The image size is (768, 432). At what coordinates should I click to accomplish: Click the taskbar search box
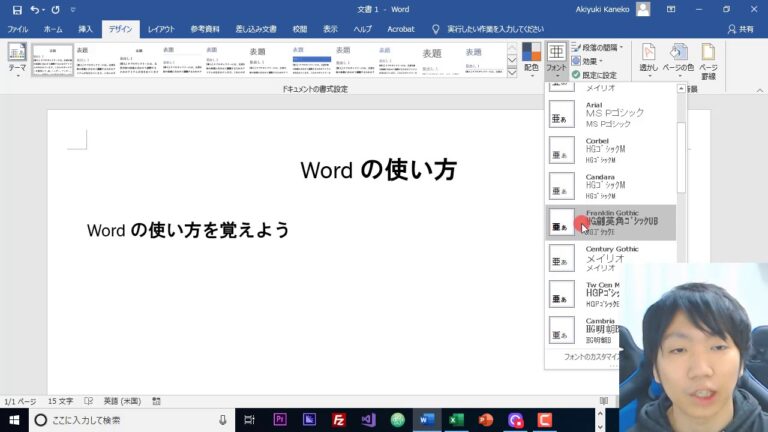(x=131, y=420)
